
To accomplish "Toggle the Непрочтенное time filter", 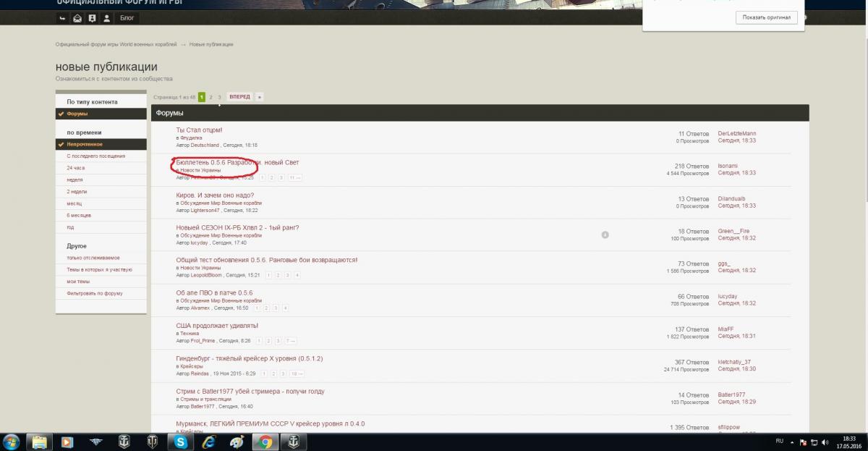I will pyautogui.click(x=101, y=144).
